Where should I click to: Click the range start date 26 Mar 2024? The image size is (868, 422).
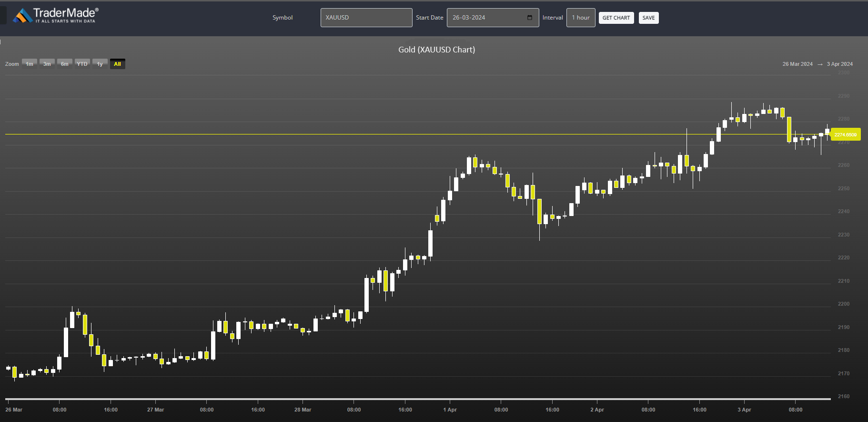tap(797, 64)
